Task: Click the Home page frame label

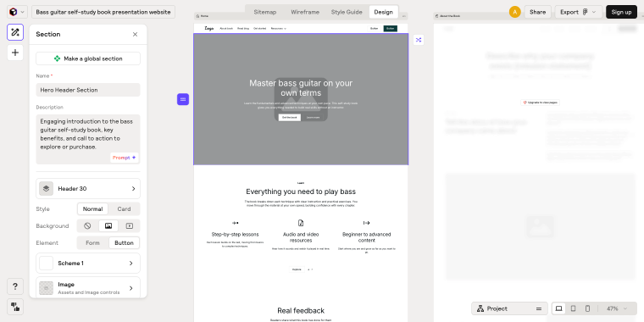Action: 203,16
